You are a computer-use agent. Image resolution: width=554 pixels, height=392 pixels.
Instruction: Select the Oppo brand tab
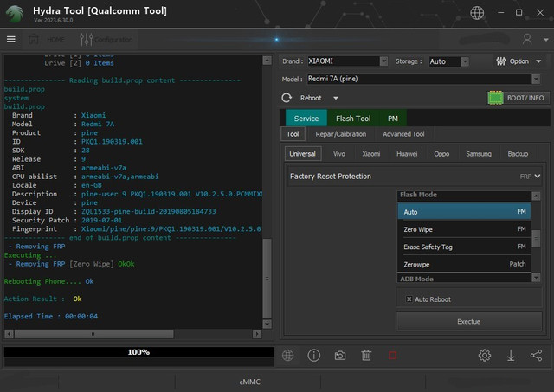441,154
